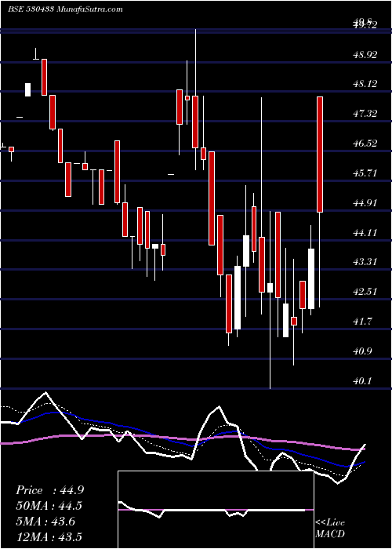Click the 48.12 price axis label

[x=365, y=84]
